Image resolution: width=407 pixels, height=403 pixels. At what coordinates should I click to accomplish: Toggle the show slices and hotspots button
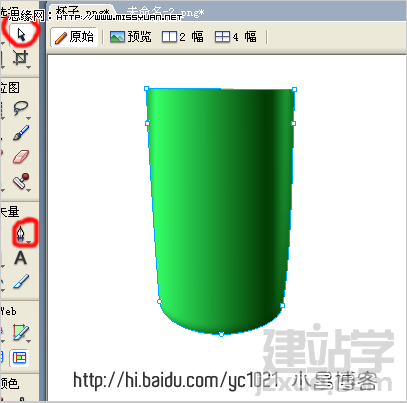pos(19,358)
